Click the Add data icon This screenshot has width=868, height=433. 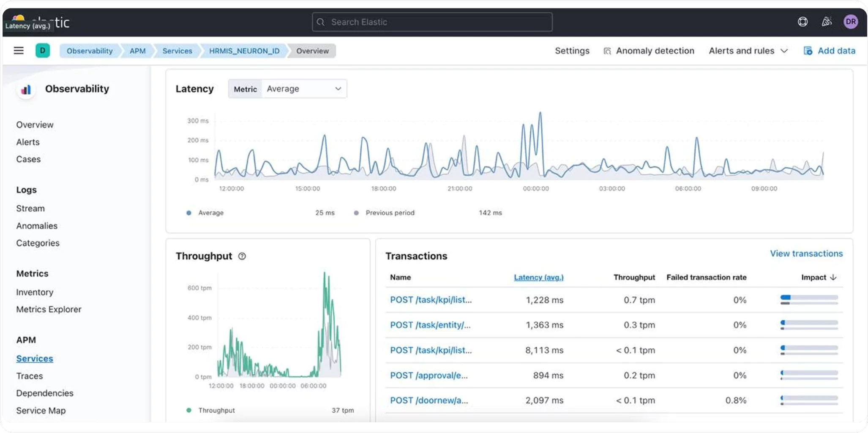pyautogui.click(x=808, y=51)
